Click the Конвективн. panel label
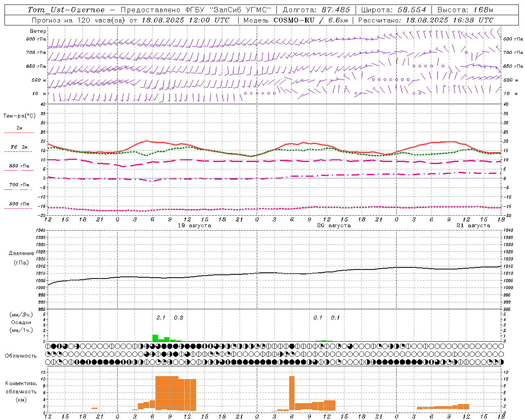 click(21, 383)
